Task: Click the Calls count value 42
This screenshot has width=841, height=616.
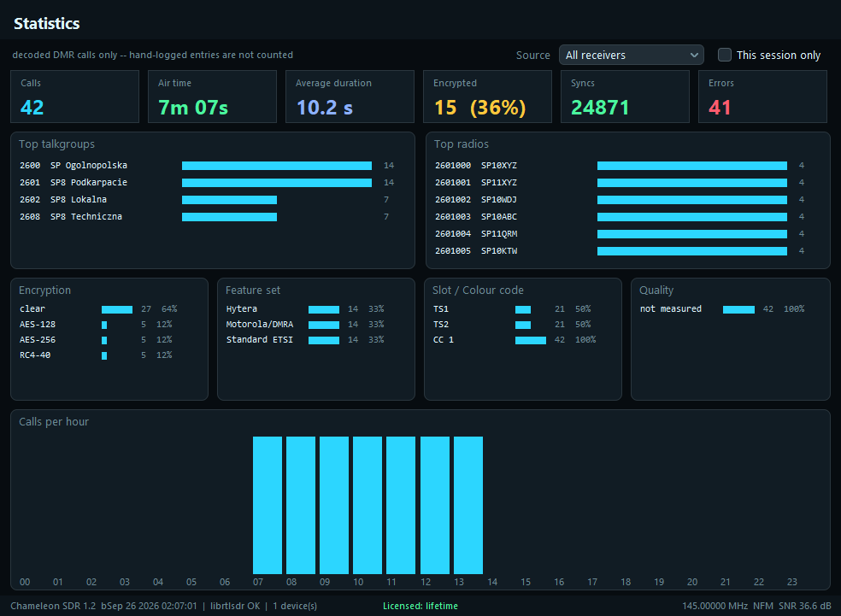Action: pos(32,108)
